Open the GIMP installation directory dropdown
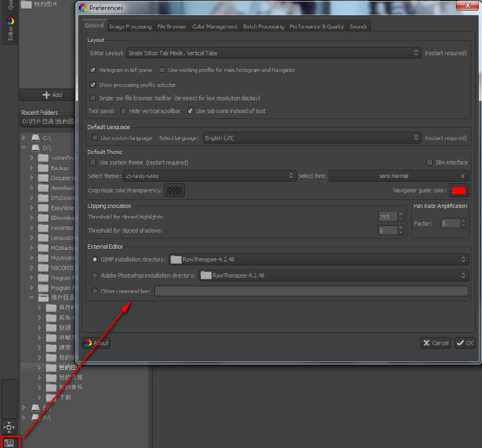The width and height of the screenshot is (482, 448). (319, 259)
